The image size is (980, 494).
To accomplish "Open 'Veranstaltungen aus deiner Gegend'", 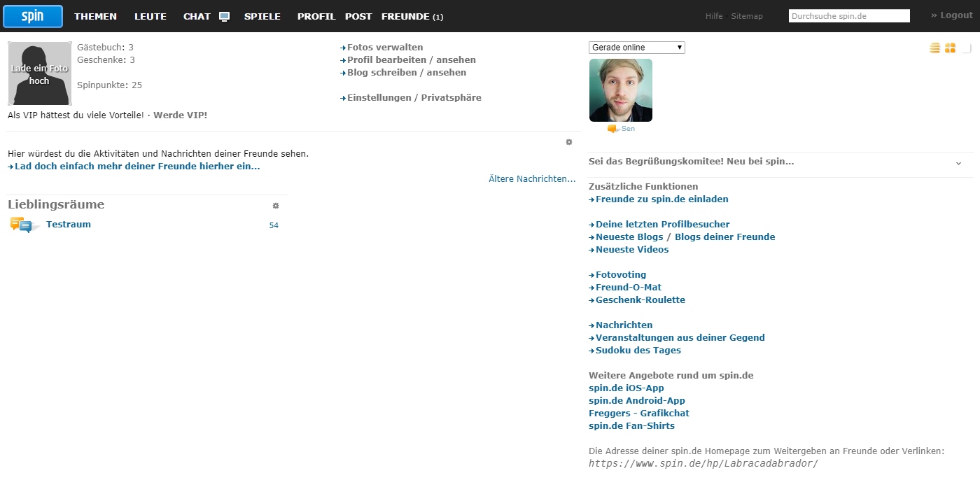I will pyautogui.click(x=680, y=338).
